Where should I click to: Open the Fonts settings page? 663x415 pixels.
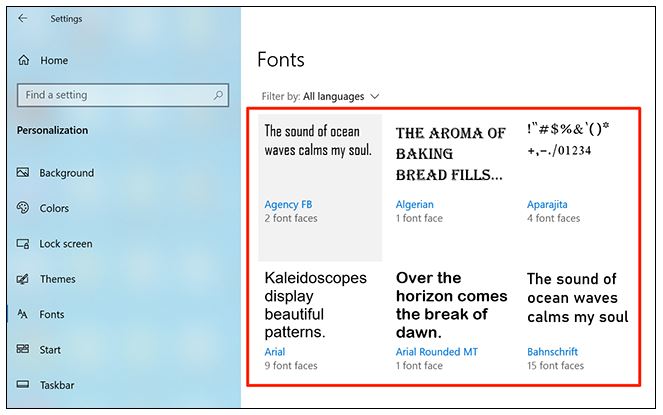click(52, 314)
